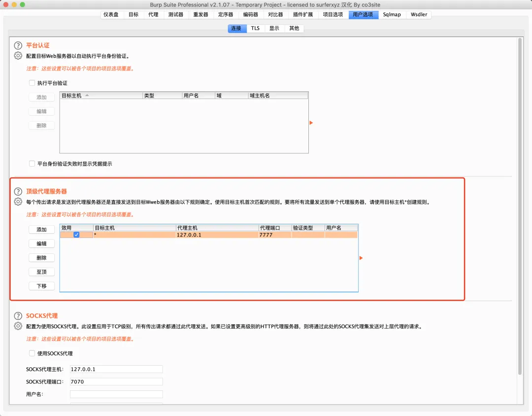
Task: Open the 项目选项 main tab
Action: tap(333, 15)
